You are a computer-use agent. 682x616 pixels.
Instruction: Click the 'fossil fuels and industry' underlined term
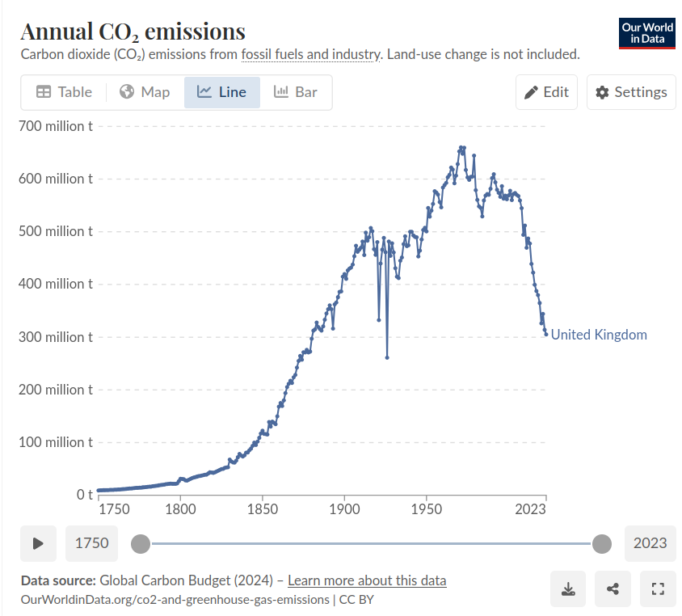pos(310,54)
